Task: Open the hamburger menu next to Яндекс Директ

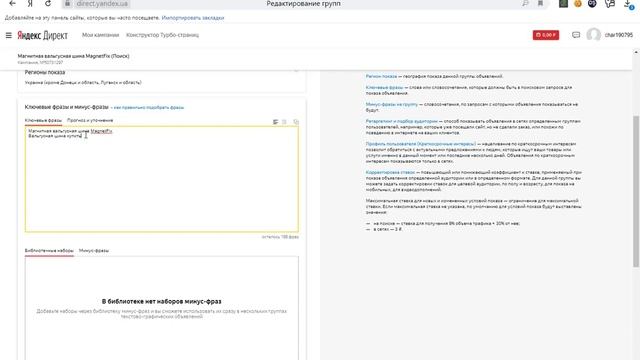Action: (9, 36)
